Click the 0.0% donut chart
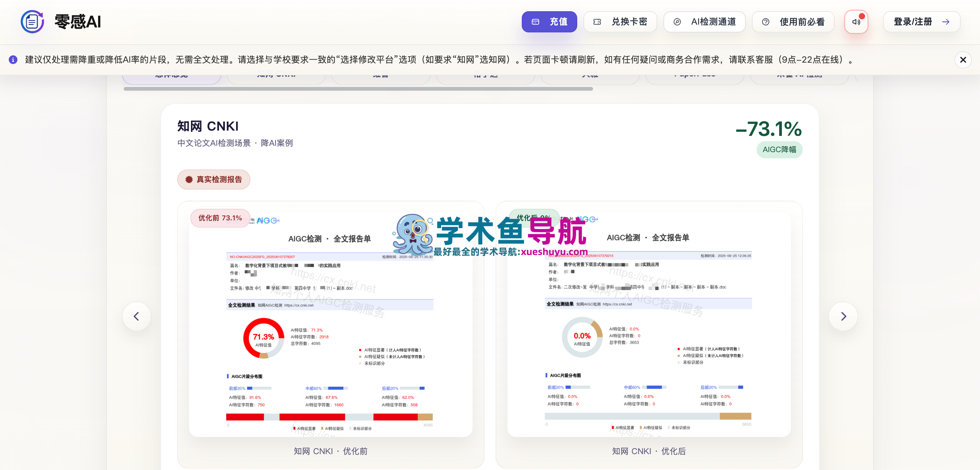The image size is (980, 470). (582, 337)
